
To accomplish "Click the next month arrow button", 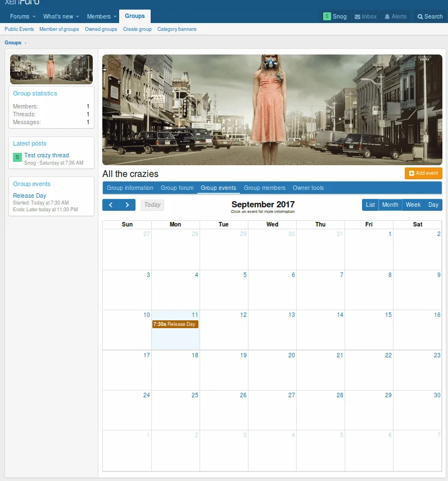I will point(127,205).
